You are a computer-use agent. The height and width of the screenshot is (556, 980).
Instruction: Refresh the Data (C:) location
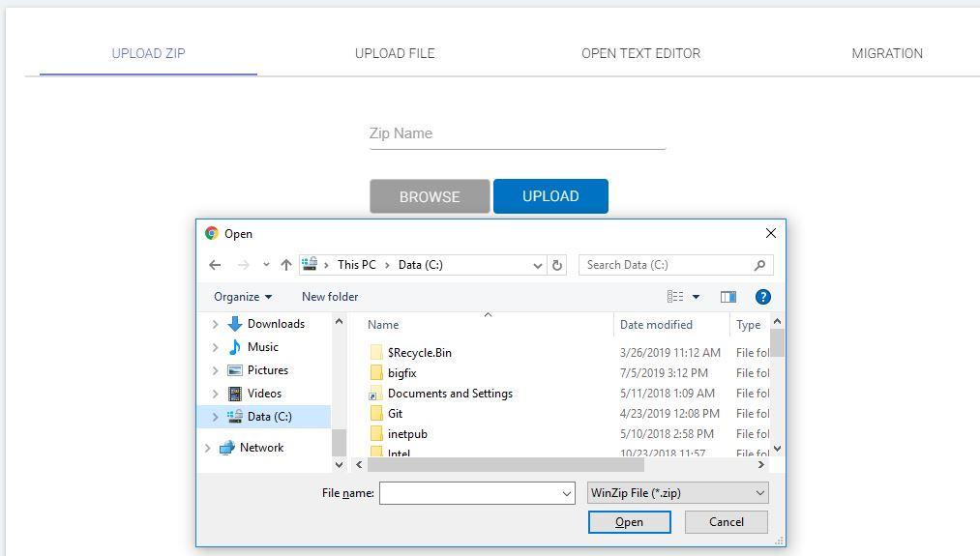pyautogui.click(x=557, y=265)
